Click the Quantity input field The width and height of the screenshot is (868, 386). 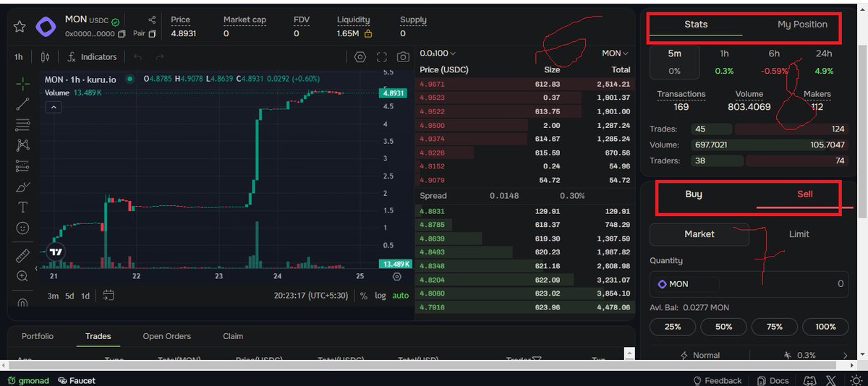[749, 284]
